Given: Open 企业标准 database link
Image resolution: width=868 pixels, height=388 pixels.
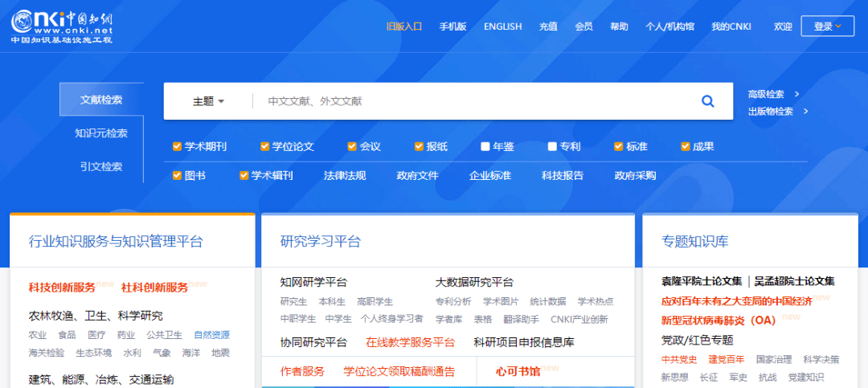Looking at the screenshot, I should 490,175.
